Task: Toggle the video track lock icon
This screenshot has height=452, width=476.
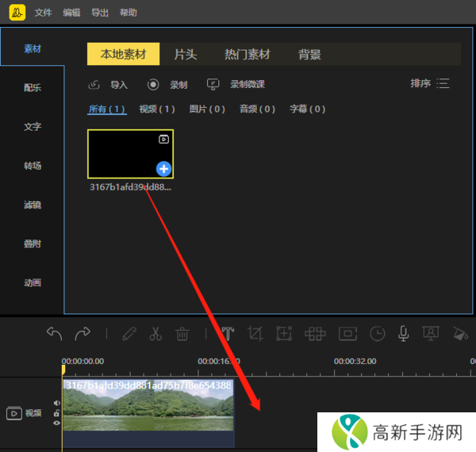Action: (56, 413)
